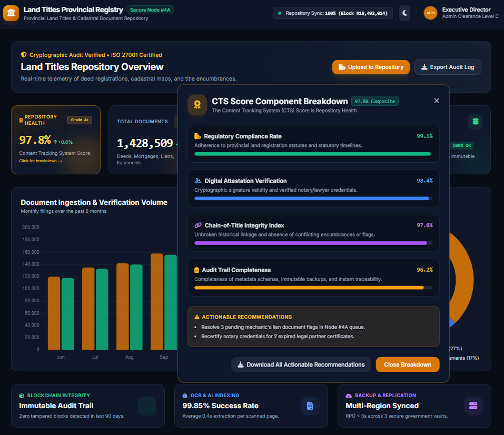Click Chain-of-Title Integrity link icon
Image resolution: width=504 pixels, height=435 pixels.
pyautogui.click(x=198, y=225)
